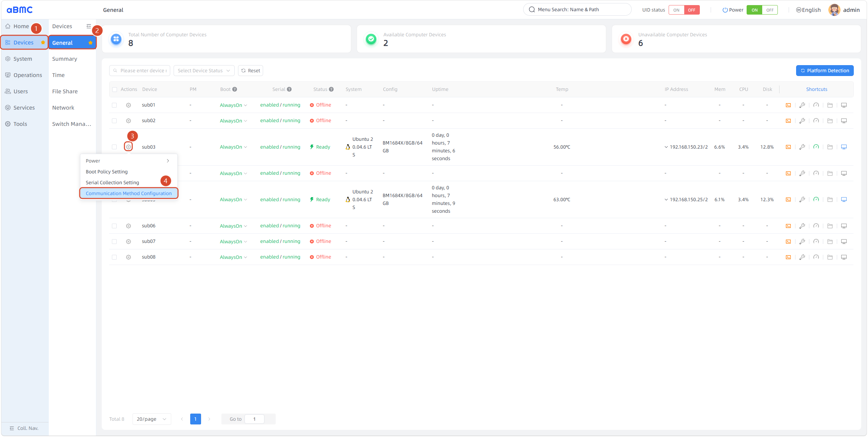Open the blue remote desktop icon for sub03
Screen dimensions: 868x437
click(844, 147)
